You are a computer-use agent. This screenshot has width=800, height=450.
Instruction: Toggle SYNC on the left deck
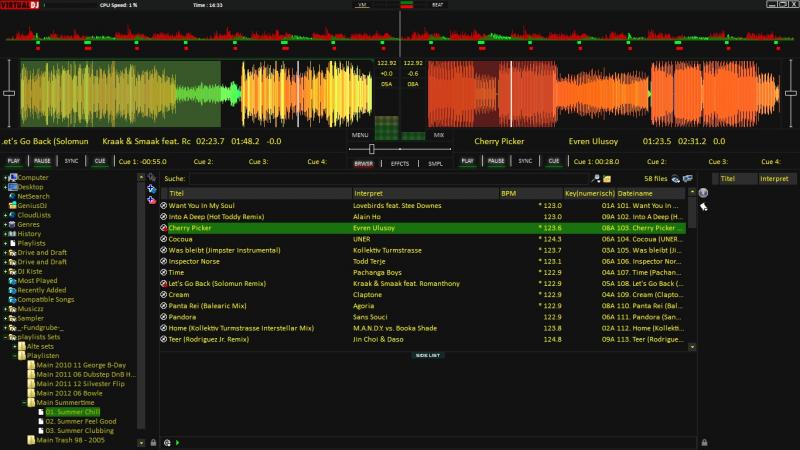(x=71, y=161)
